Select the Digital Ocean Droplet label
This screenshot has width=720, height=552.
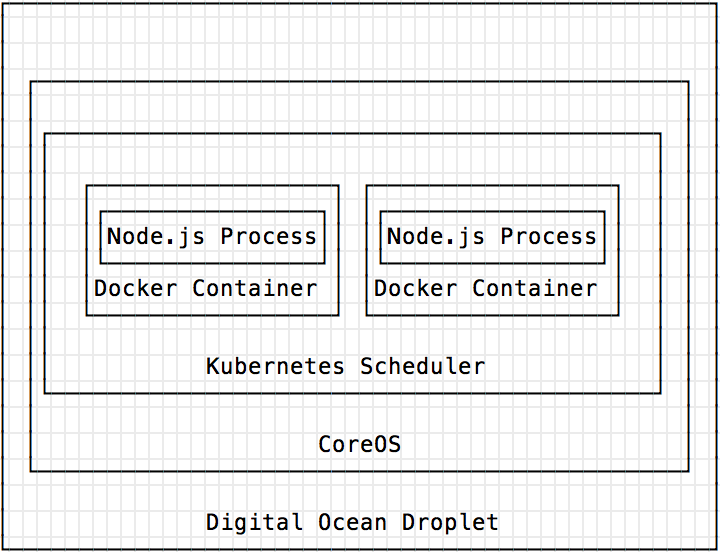352,522
